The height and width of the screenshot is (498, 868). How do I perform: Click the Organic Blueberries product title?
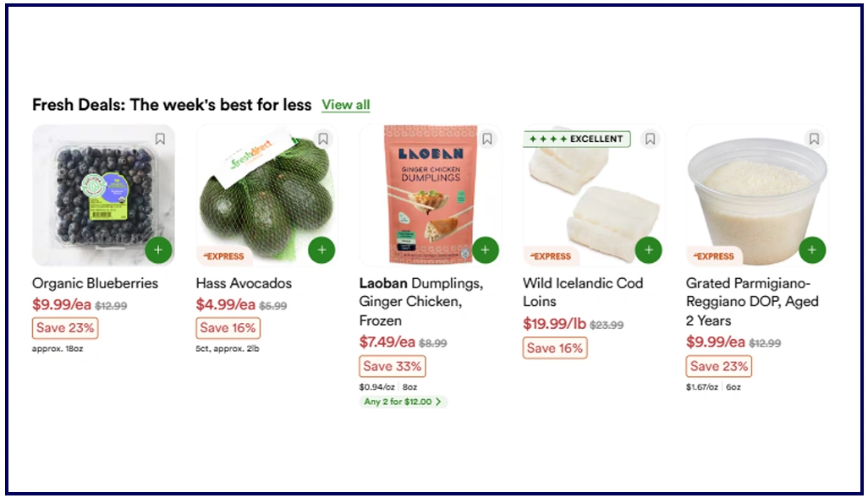point(95,283)
